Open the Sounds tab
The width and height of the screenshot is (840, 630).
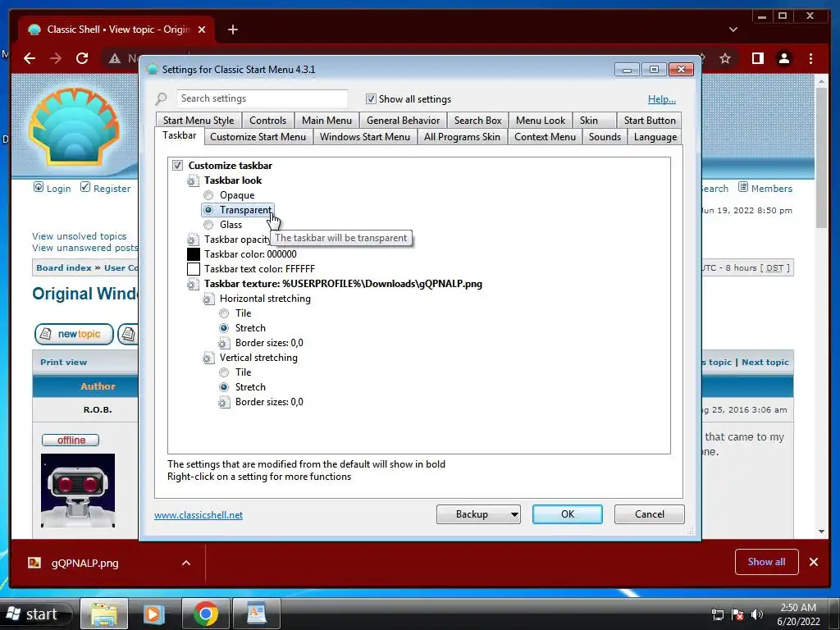[605, 137]
